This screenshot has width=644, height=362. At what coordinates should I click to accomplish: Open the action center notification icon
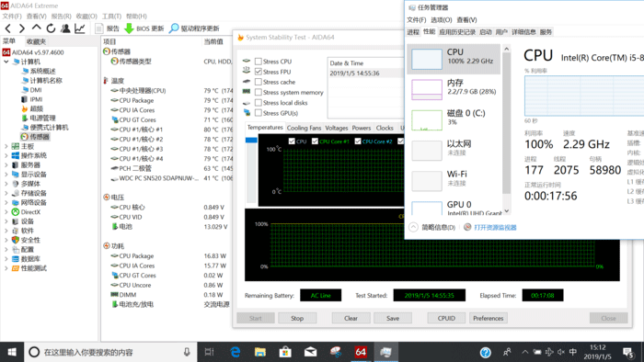click(628, 352)
